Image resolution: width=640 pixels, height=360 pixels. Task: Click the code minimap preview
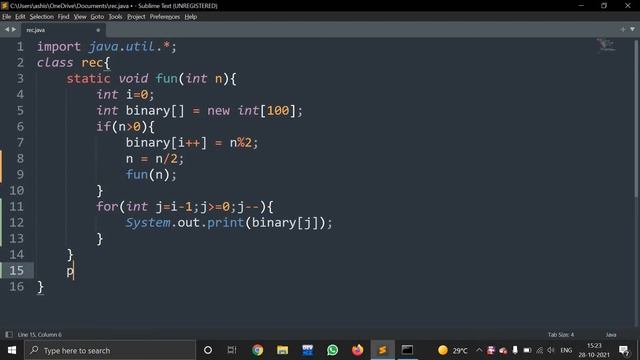[606, 45]
